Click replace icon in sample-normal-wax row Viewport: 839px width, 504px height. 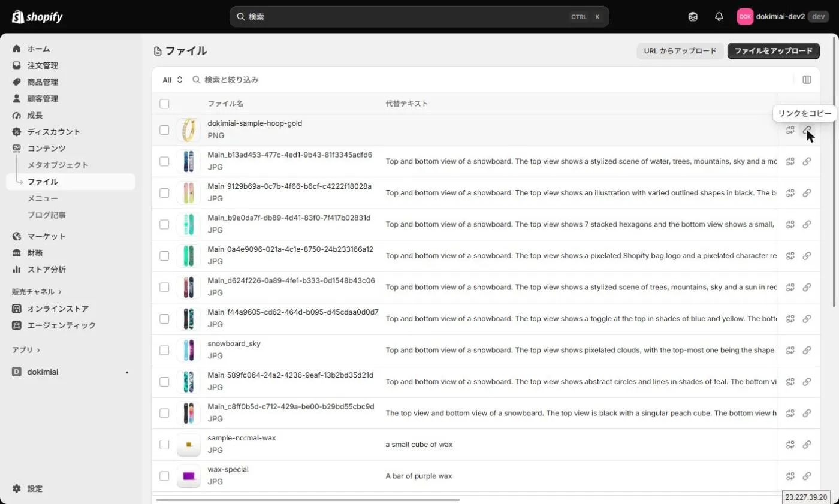[790, 445]
